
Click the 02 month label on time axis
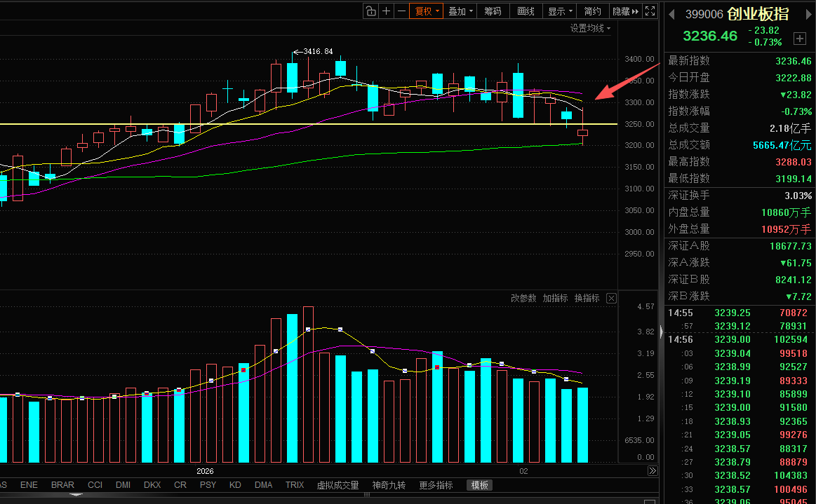(523, 471)
